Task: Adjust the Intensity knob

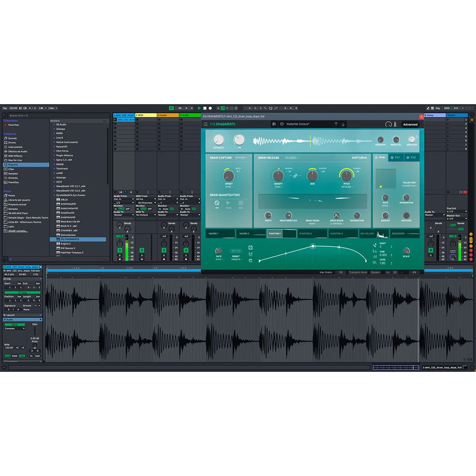Action: (218, 140)
